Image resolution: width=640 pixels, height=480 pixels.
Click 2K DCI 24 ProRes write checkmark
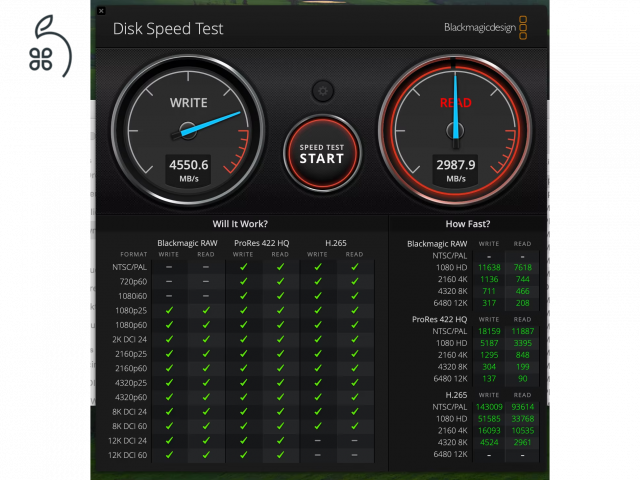pyautogui.click(x=243, y=339)
